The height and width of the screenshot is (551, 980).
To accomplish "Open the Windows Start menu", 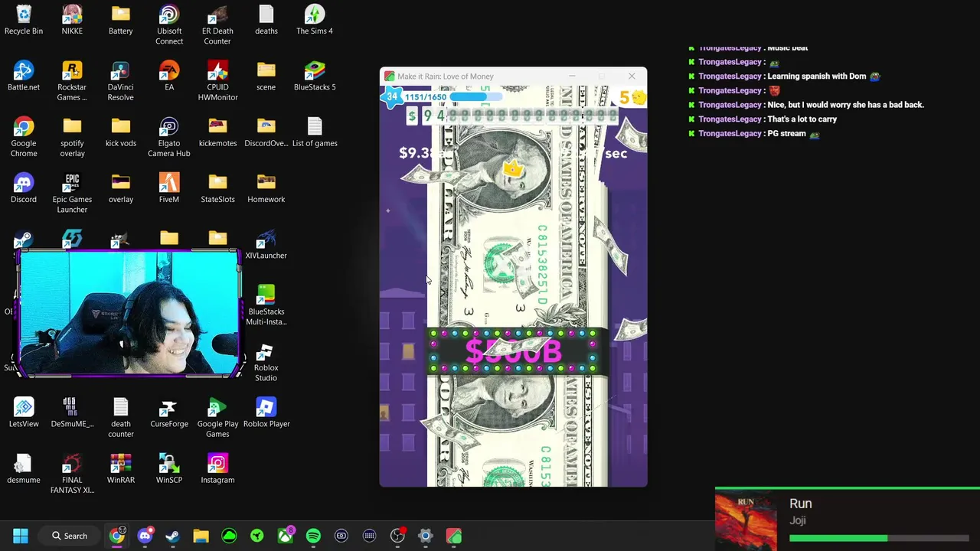I will pos(21,536).
